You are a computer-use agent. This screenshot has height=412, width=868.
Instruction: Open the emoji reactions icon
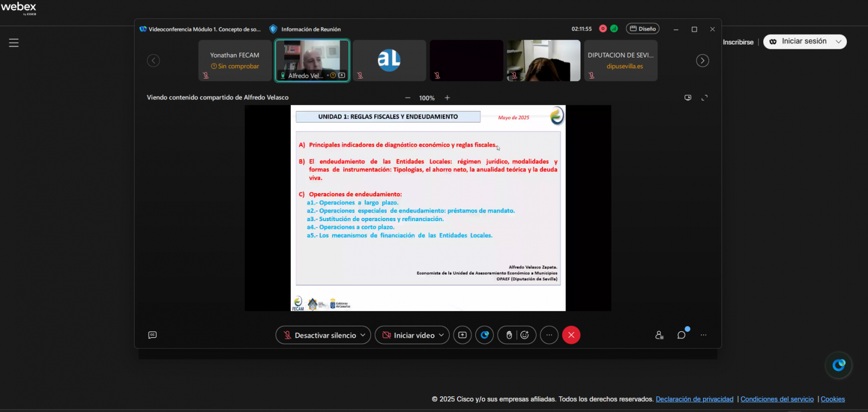click(x=525, y=335)
